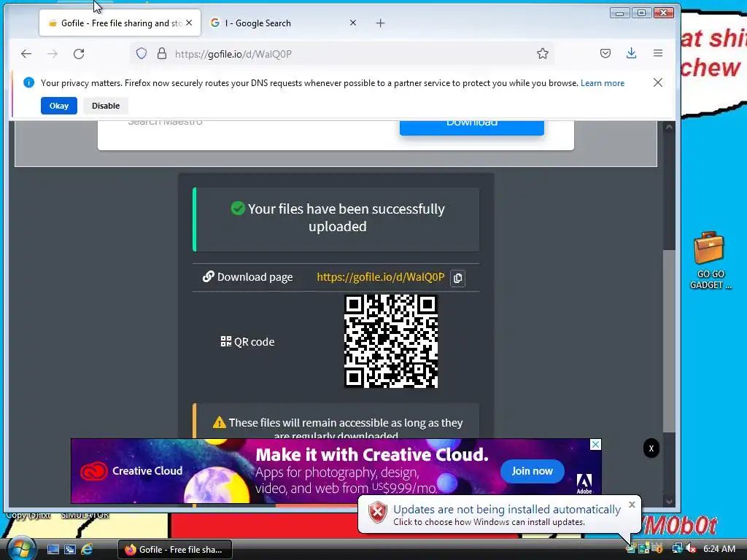
Task: Close the Windows update balloon notification
Action: click(632, 505)
